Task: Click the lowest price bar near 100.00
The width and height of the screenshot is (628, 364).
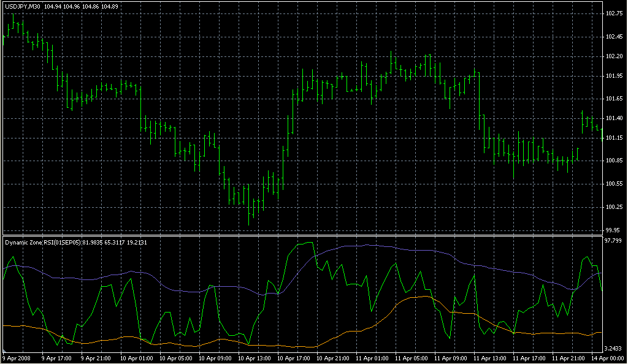Action: 250,214
